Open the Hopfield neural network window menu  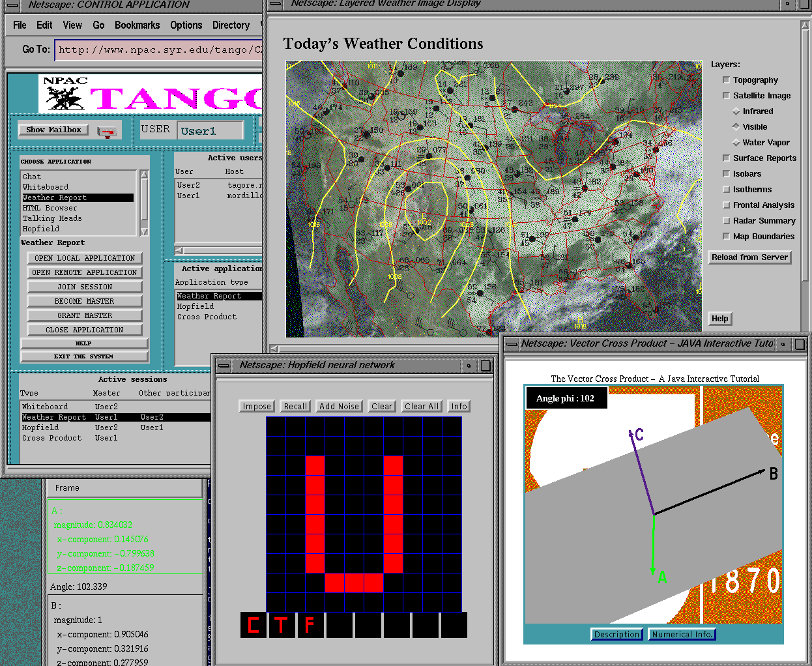tap(224, 366)
